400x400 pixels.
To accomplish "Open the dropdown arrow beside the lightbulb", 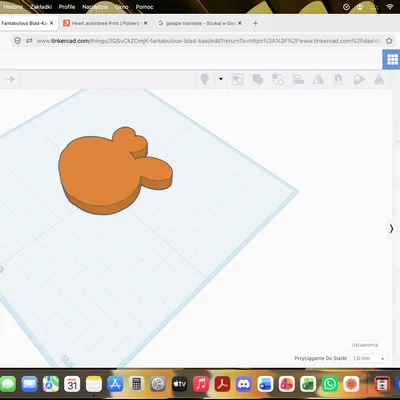I will coord(221,79).
